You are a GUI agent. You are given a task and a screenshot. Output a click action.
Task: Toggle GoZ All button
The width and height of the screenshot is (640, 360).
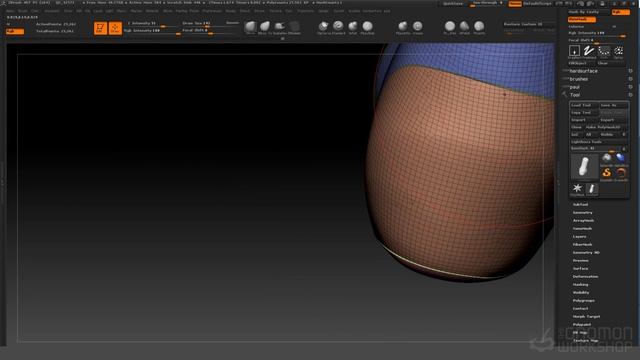tap(589, 134)
